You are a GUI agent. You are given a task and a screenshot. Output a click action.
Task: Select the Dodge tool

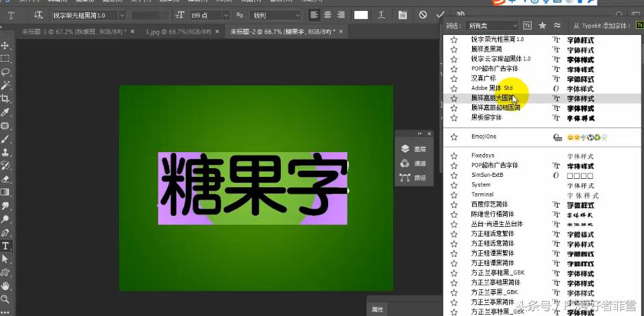pyautogui.click(x=5, y=219)
